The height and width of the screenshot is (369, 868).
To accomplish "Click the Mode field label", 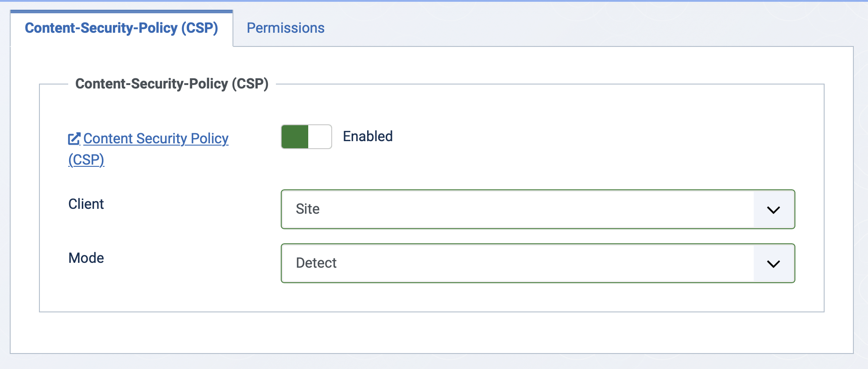I will (x=86, y=258).
